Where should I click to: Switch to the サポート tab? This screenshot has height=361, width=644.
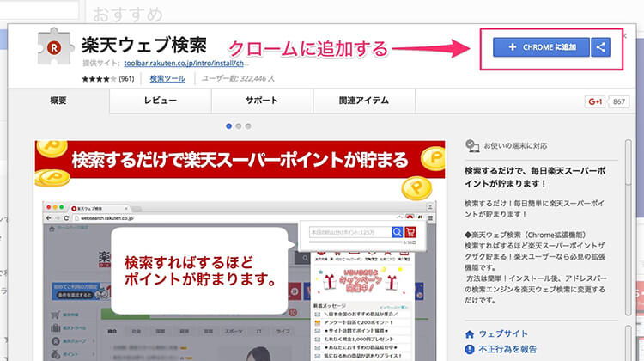[262, 101]
